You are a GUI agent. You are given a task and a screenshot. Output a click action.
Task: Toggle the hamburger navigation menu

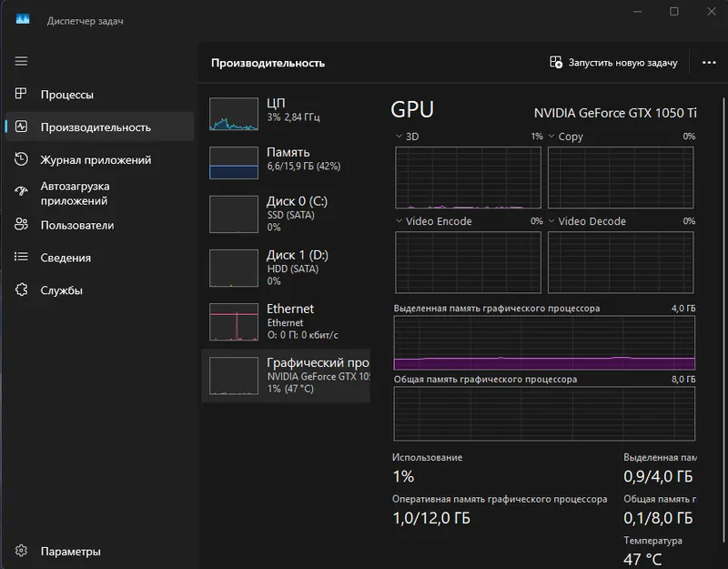pyautogui.click(x=21, y=61)
